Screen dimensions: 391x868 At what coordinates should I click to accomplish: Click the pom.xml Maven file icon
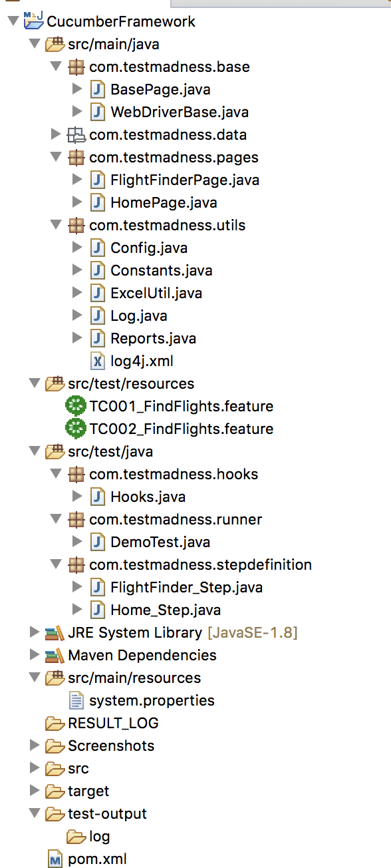coord(55,859)
